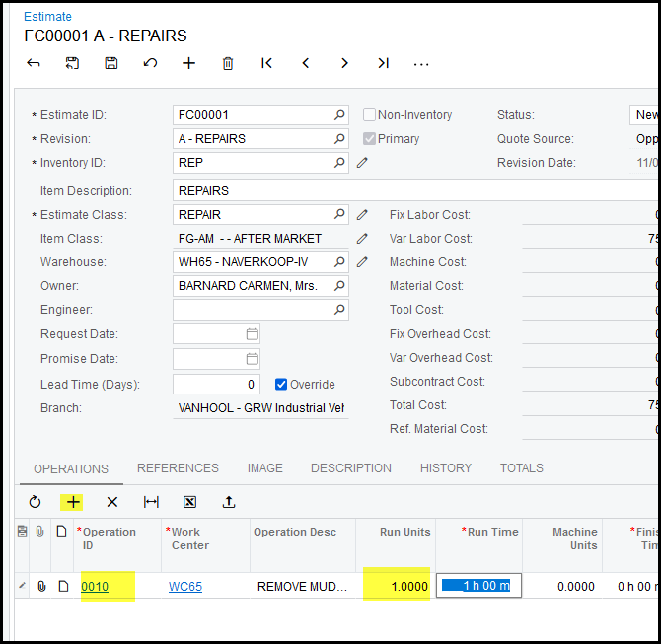This screenshot has height=644, width=661.
Task: Open the Warehouse lookup selector
Action: pos(339,262)
